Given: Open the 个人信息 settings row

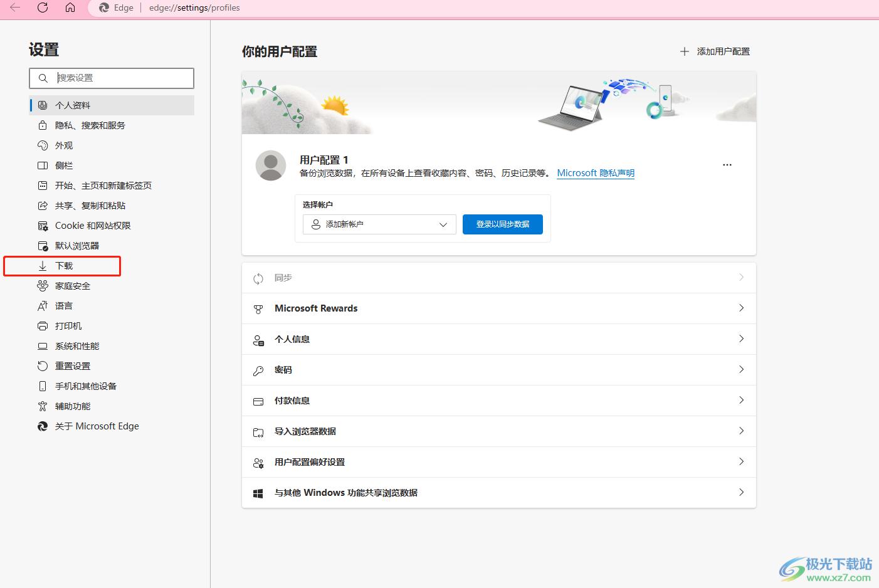Looking at the screenshot, I should 499,339.
